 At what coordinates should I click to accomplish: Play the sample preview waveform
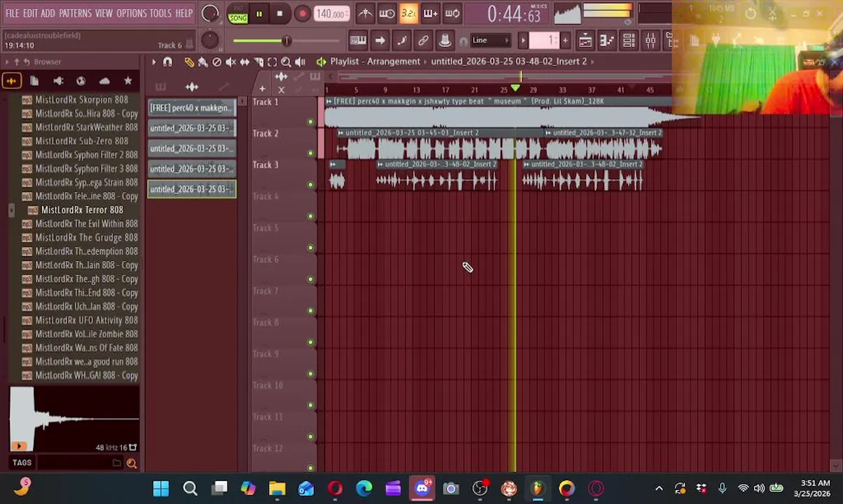click(74, 419)
